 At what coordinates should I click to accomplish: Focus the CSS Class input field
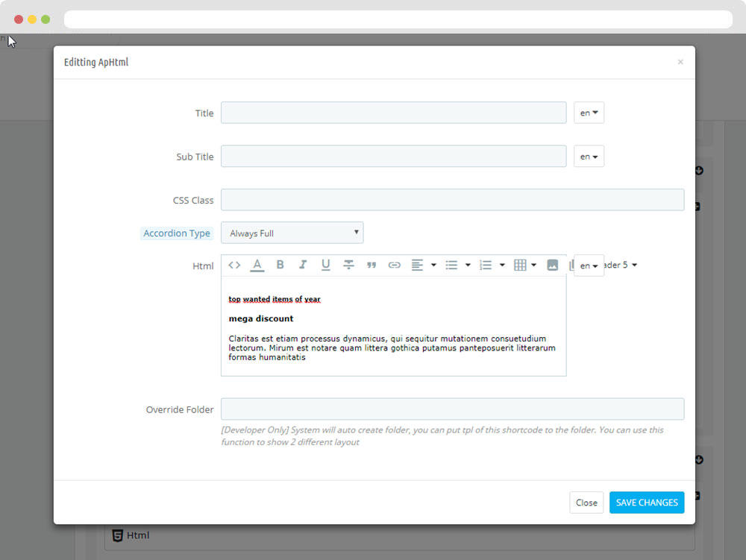pyautogui.click(x=453, y=200)
